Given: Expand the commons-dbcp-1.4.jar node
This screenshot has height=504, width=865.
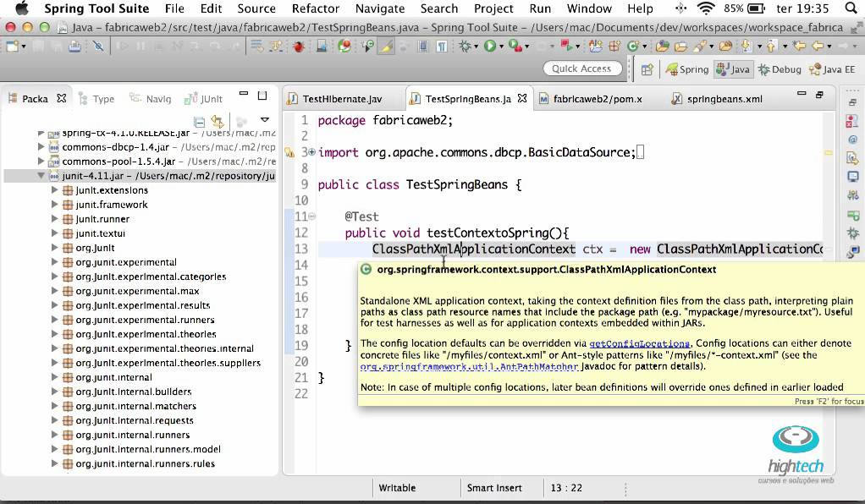Looking at the screenshot, I should pos(41,146).
